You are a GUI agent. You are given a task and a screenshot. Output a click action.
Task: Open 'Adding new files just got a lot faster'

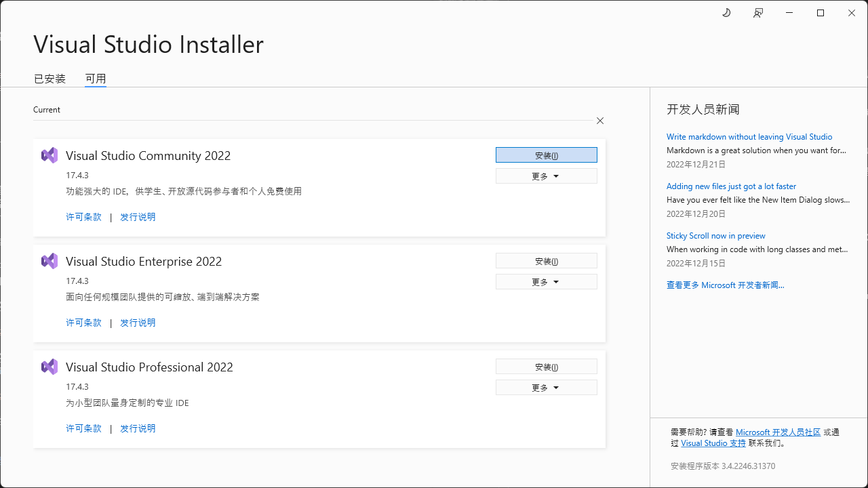click(x=731, y=186)
